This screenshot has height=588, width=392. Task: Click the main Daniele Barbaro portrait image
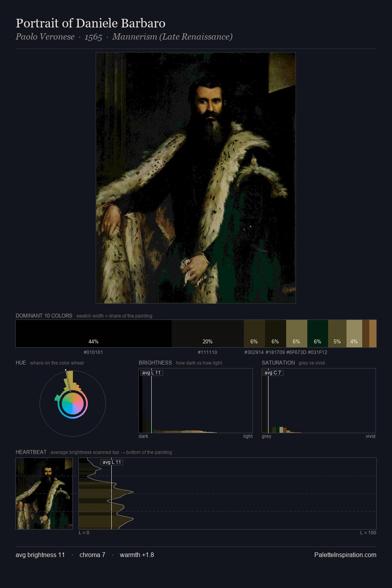coord(196,178)
